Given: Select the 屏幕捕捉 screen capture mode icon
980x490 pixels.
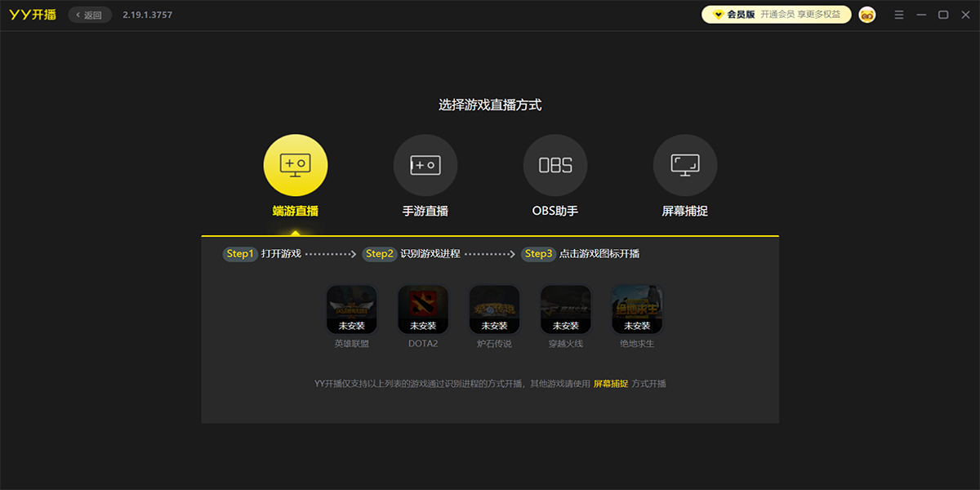Looking at the screenshot, I should point(685,164).
